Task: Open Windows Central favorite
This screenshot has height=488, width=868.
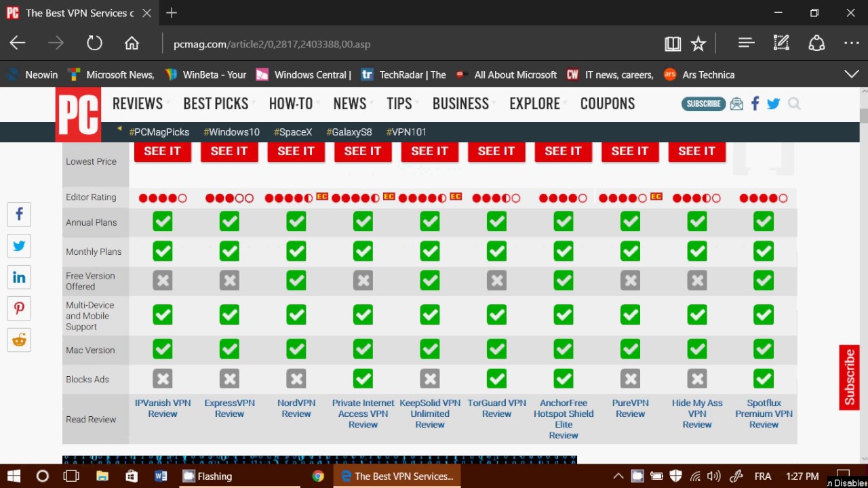Action: (x=303, y=75)
